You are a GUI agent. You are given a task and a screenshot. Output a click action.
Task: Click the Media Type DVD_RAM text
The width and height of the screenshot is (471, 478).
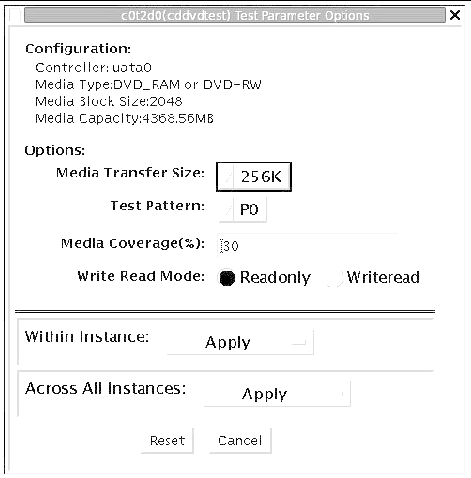[x=148, y=85]
